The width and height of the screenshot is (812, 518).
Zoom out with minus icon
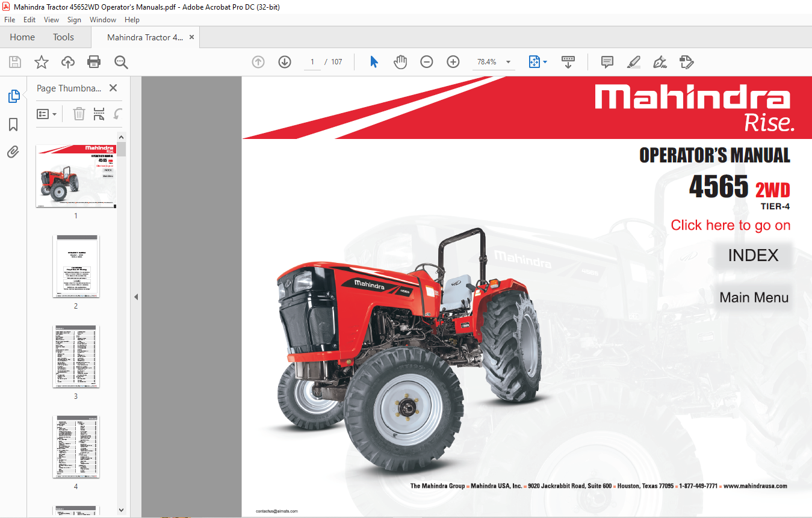427,62
